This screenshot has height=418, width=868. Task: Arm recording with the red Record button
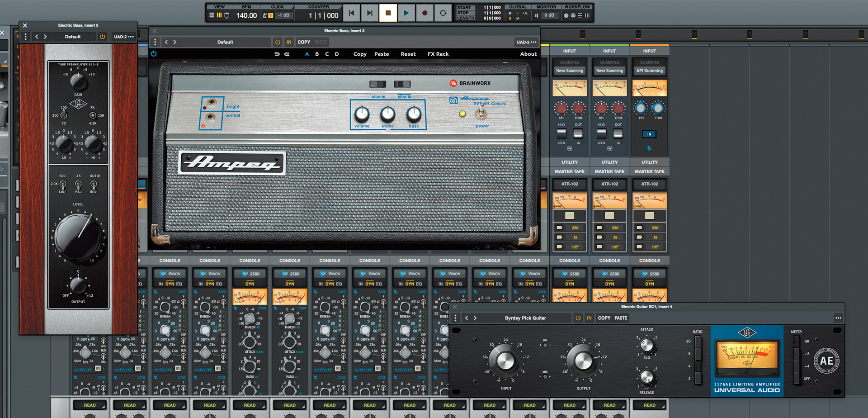pos(425,13)
